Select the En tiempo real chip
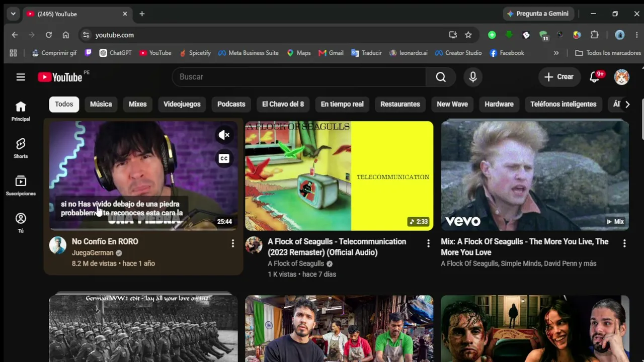 [x=342, y=104]
